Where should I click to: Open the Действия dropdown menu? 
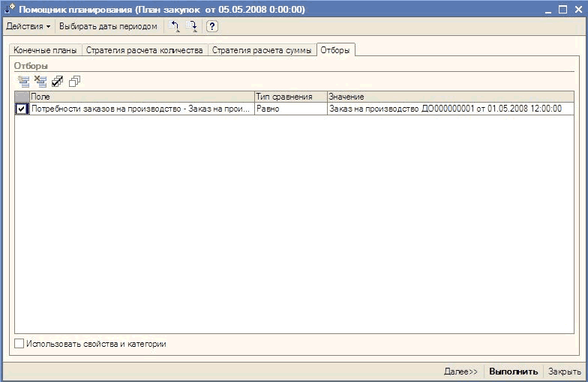pyautogui.click(x=28, y=26)
